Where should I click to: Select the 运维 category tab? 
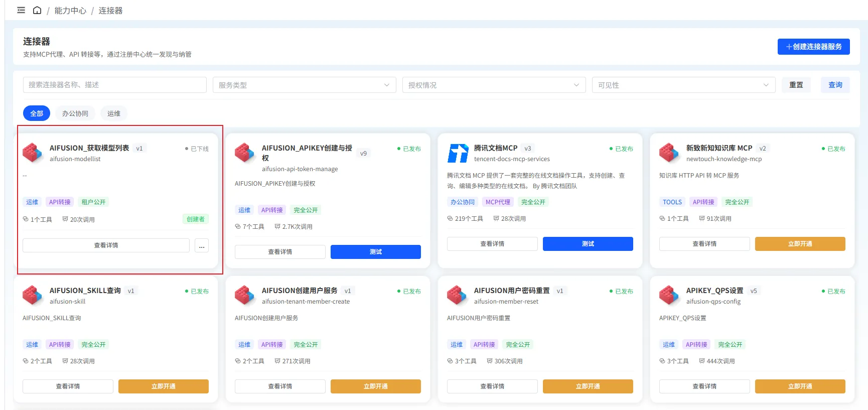114,113
